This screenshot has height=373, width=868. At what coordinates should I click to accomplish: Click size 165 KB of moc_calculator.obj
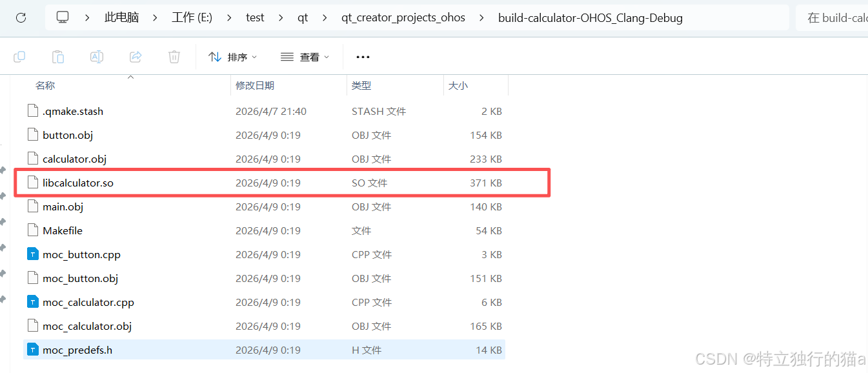pos(486,326)
